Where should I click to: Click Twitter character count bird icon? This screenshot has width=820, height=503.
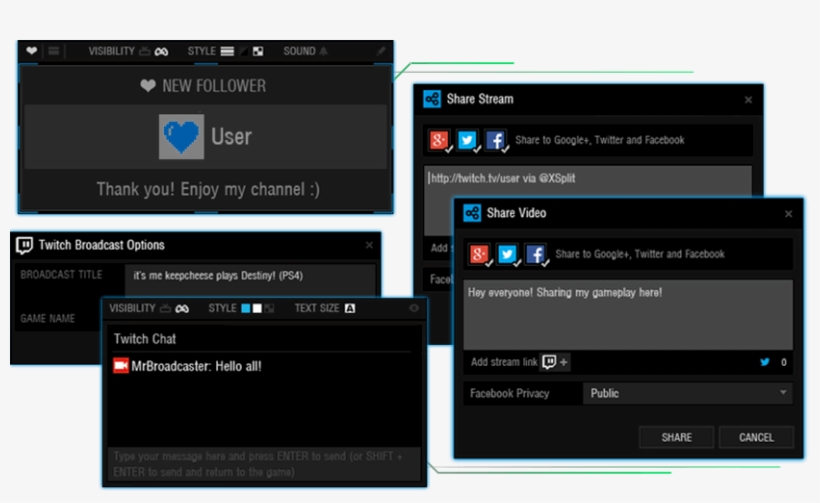point(765,362)
